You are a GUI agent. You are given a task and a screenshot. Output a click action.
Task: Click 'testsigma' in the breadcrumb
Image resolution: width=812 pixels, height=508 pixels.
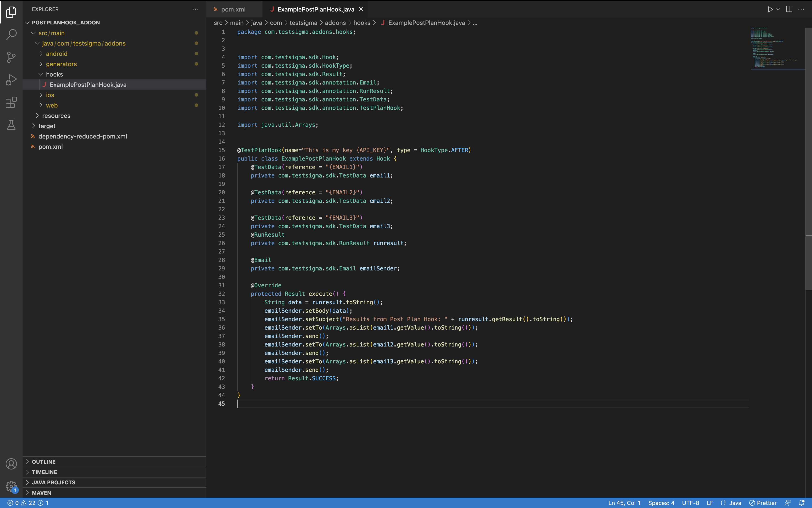303,23
